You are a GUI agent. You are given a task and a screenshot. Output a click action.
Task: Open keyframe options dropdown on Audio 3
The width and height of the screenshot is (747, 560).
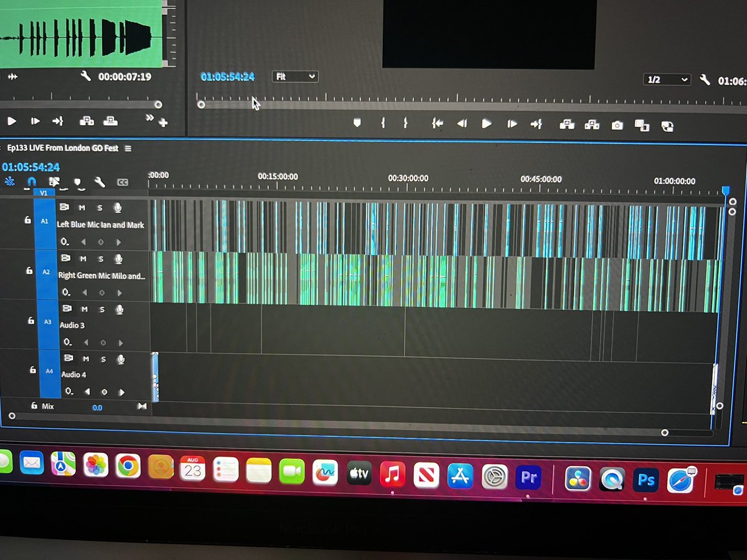coord(67,342)
